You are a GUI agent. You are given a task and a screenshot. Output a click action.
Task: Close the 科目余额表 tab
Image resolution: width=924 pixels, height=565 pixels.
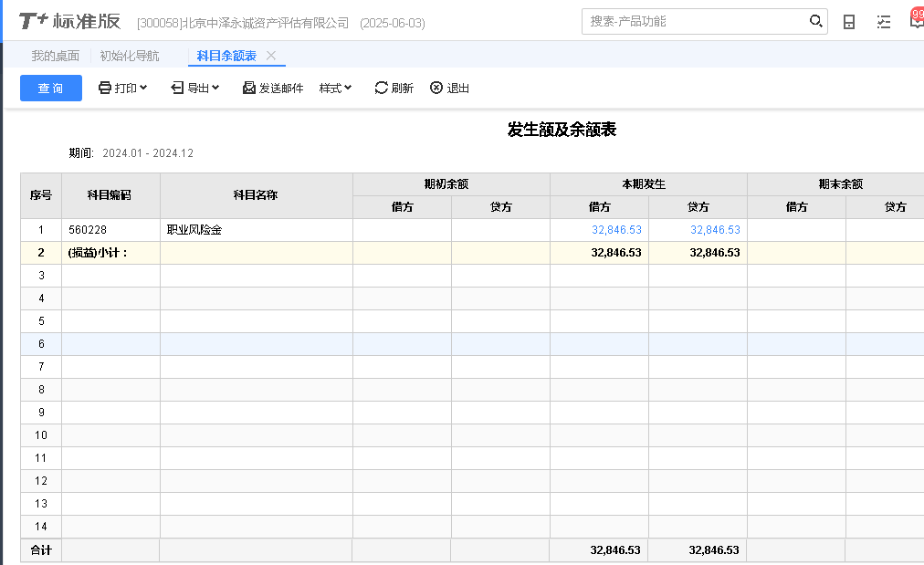click(x=271, y=56)
